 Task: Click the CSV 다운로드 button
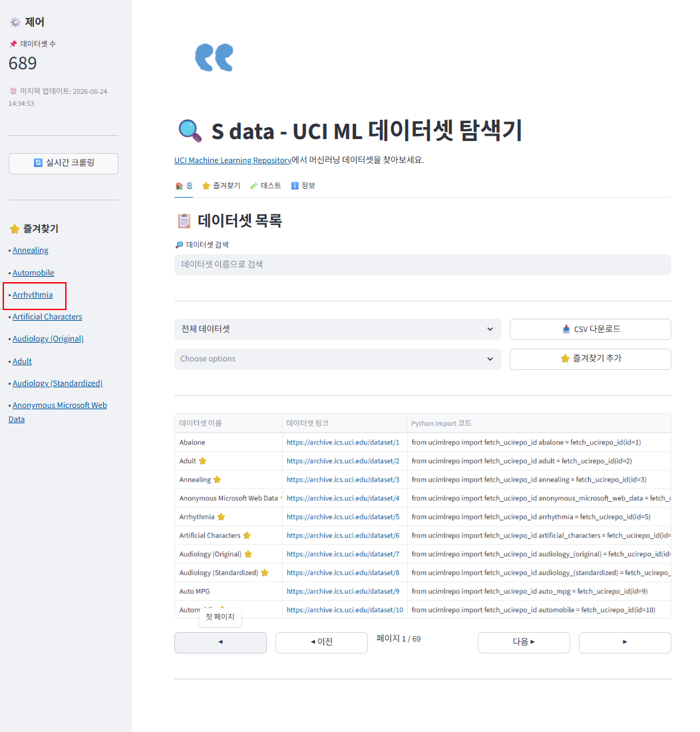(x=590, y=329)
